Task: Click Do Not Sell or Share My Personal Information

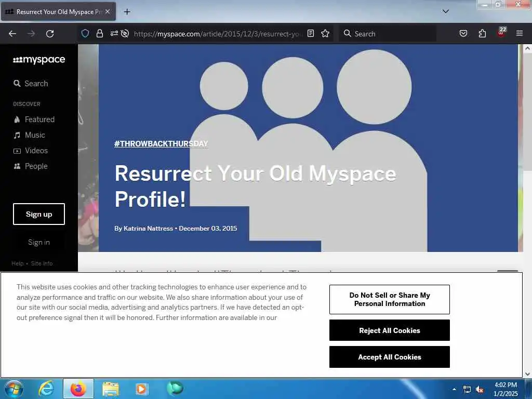Action: click(390, 300)
